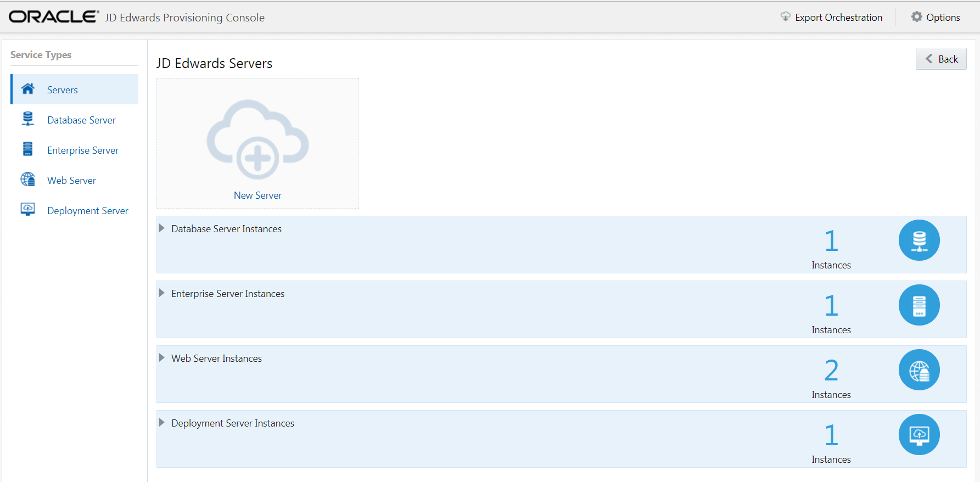The image size is (980, 482).
Task: Click Database Server Instances heading text
Action: pos(226,229)
